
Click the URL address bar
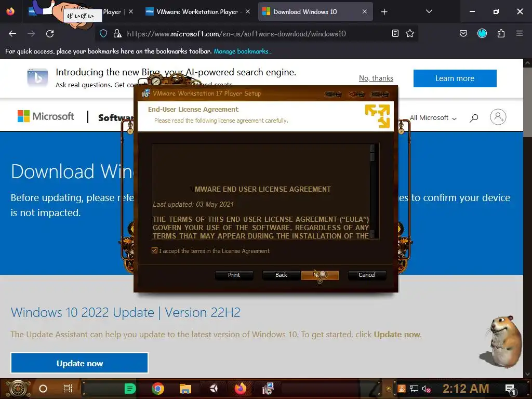coord(236,34)
